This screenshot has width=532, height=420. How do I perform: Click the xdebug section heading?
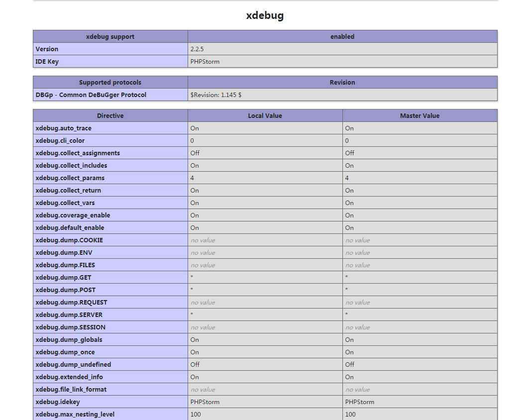coord(265,15)
